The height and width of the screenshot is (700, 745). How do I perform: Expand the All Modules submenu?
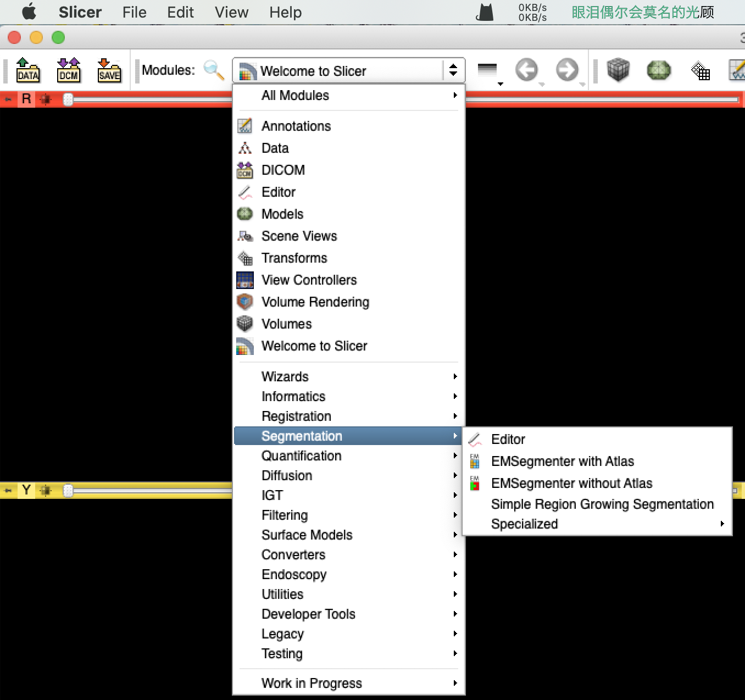(x=349, y=95)
